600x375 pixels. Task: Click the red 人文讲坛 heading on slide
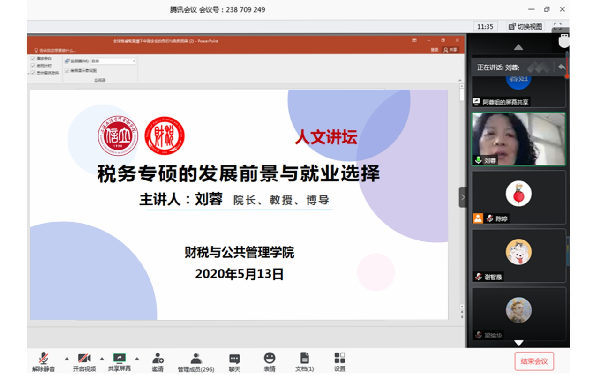tap(326, 137)
